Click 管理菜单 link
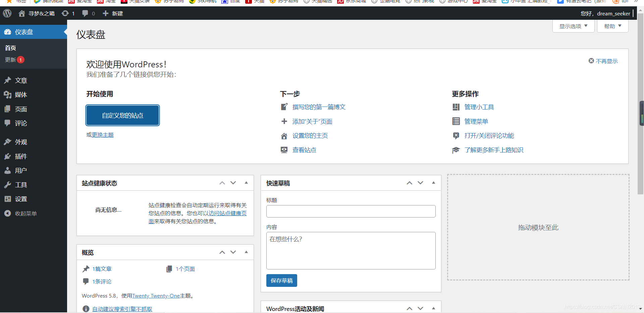 (476, 121)
